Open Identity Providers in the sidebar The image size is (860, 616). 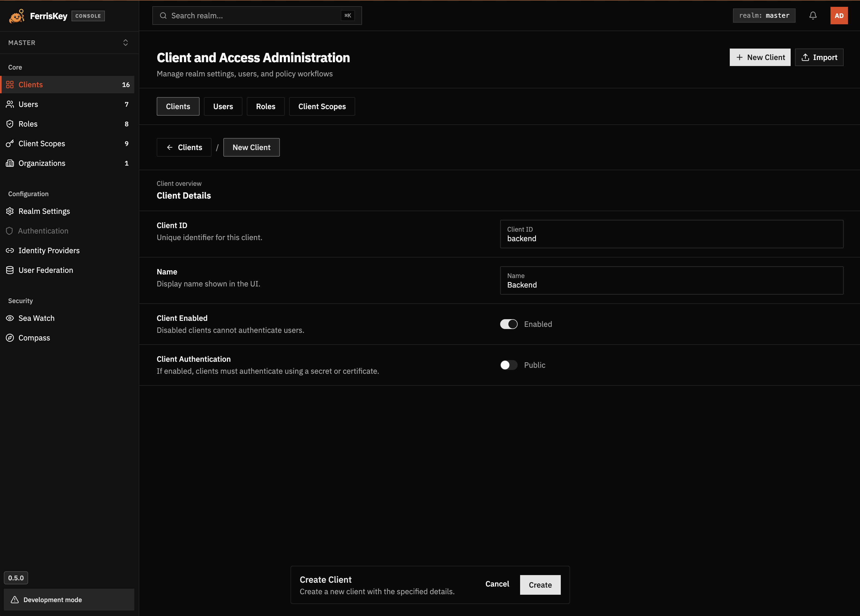[67, 250]
